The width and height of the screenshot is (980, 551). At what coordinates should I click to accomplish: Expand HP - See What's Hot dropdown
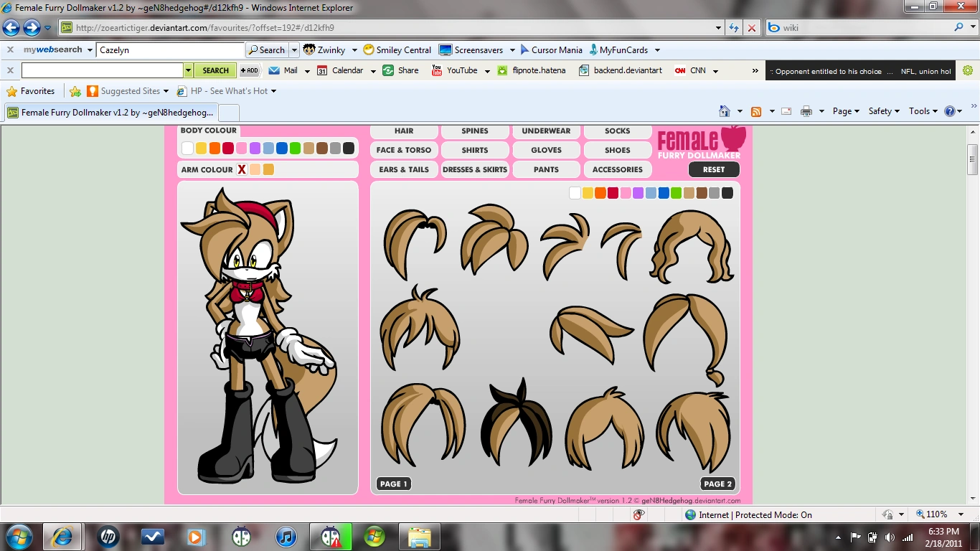[273, 91]
